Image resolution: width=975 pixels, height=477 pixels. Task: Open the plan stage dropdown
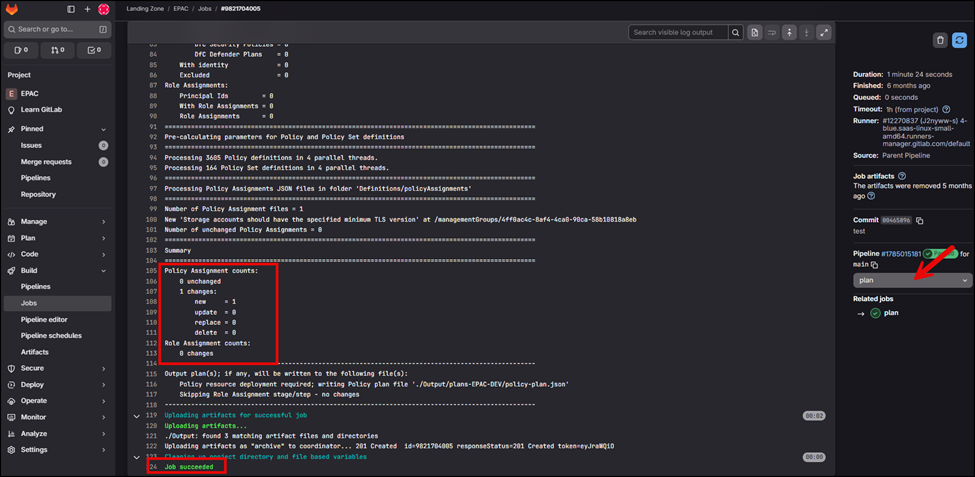913,280
